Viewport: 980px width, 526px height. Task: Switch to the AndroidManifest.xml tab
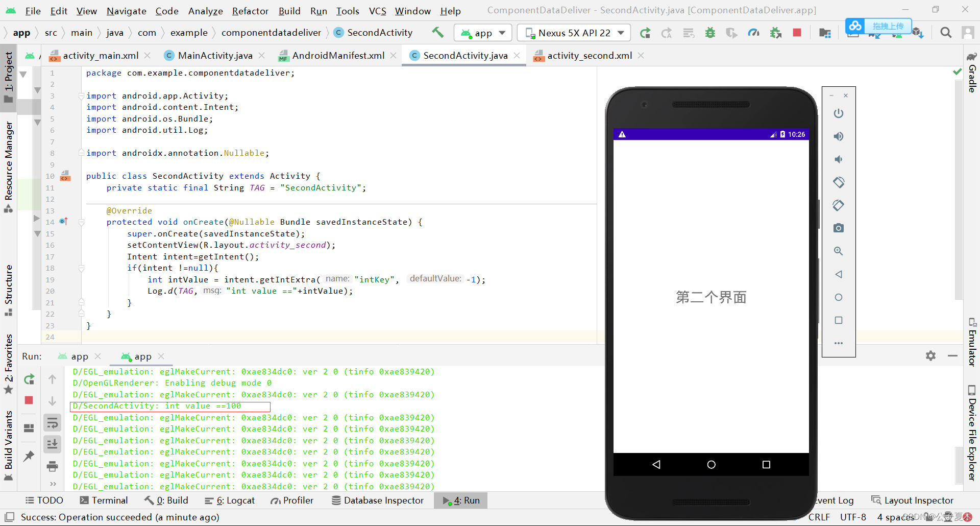click(337, 55)
